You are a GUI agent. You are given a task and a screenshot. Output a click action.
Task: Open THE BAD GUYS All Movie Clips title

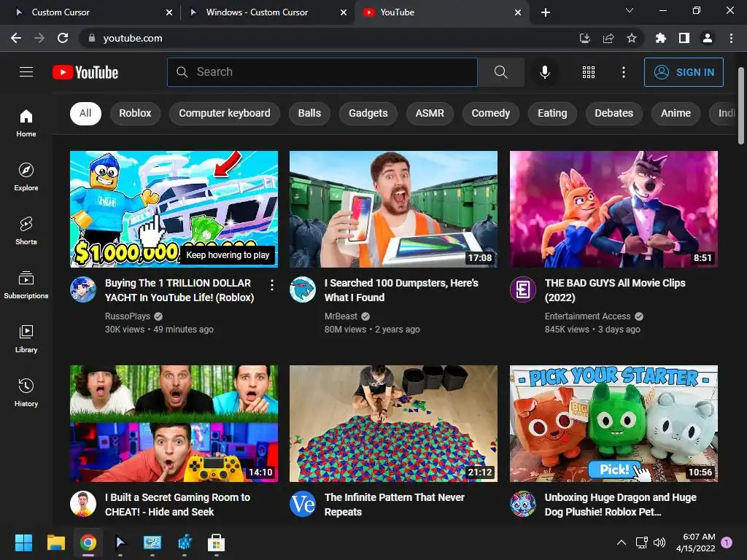(x=615, y=290)
